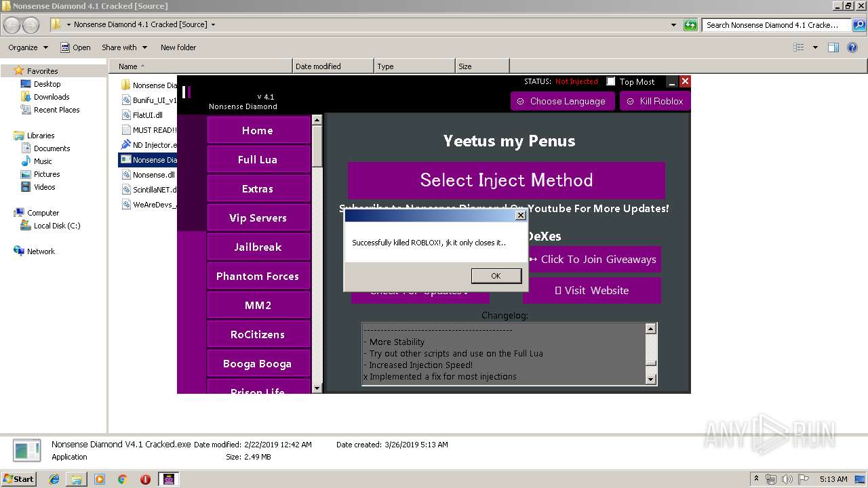The width and height of the screenshot is (868, 488).
Task: Open Recent Places in Favorites
Action: (56, 110)
